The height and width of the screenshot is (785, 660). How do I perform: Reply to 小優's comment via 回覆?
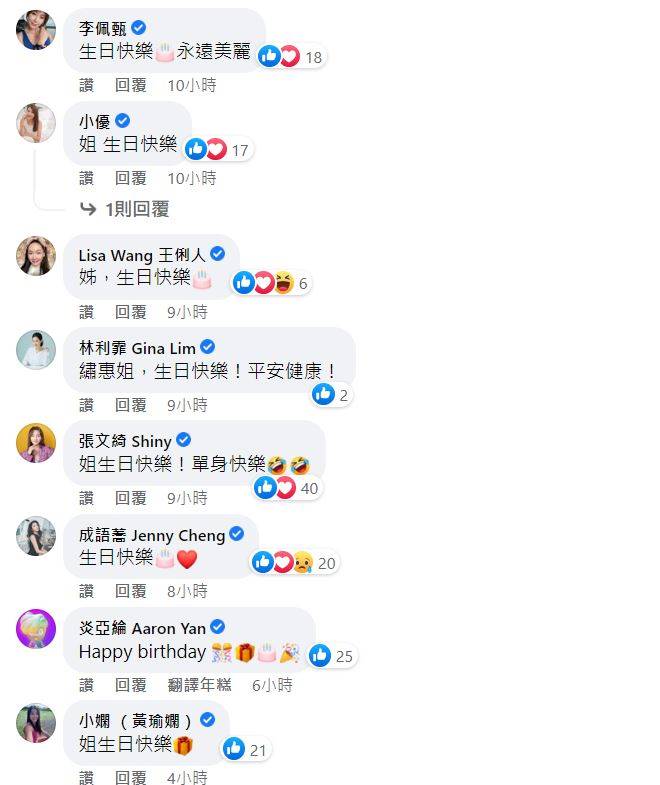tap(131, 178)
